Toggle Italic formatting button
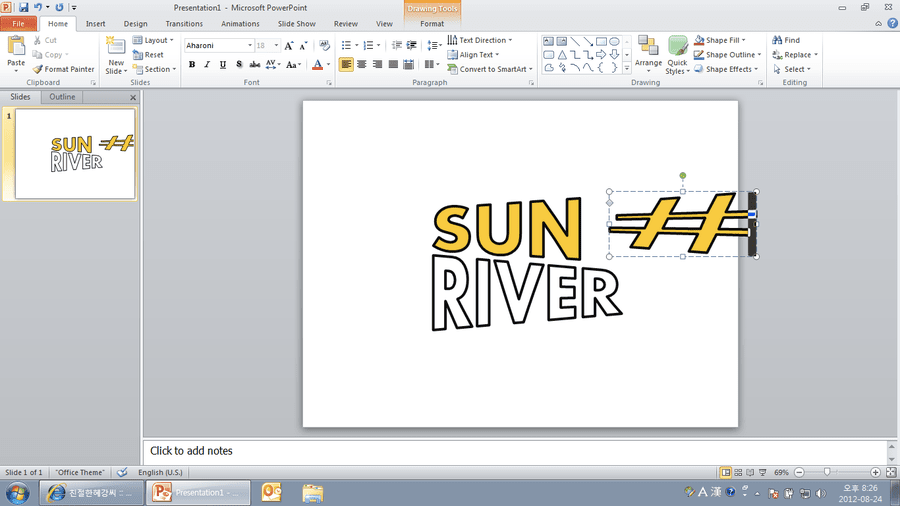The image size is (900, 506). pyautogui.click(x=207, y=65)
